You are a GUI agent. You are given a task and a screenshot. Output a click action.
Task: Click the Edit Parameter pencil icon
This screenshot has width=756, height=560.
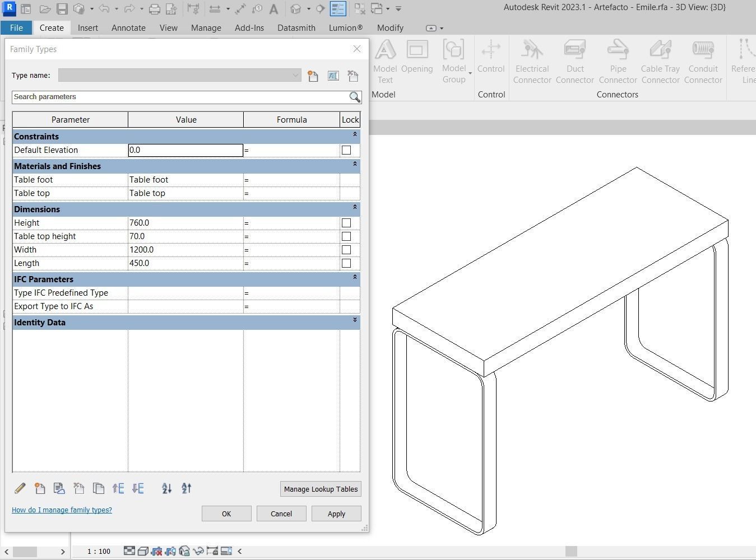pyautogui.click(x=20, y=488)
